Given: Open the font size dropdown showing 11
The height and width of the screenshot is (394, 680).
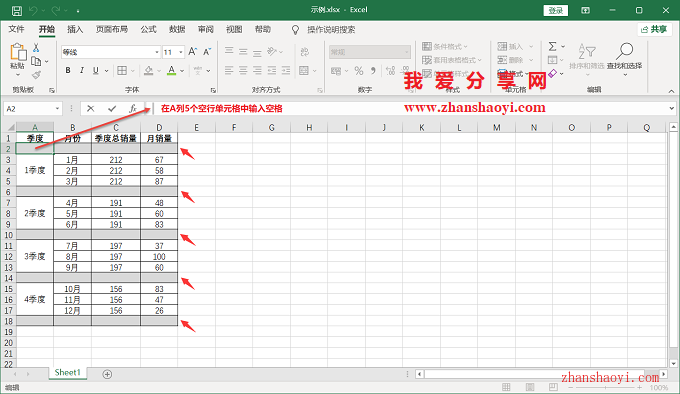Looking at the screenshot, I should (x=181, y=52).
